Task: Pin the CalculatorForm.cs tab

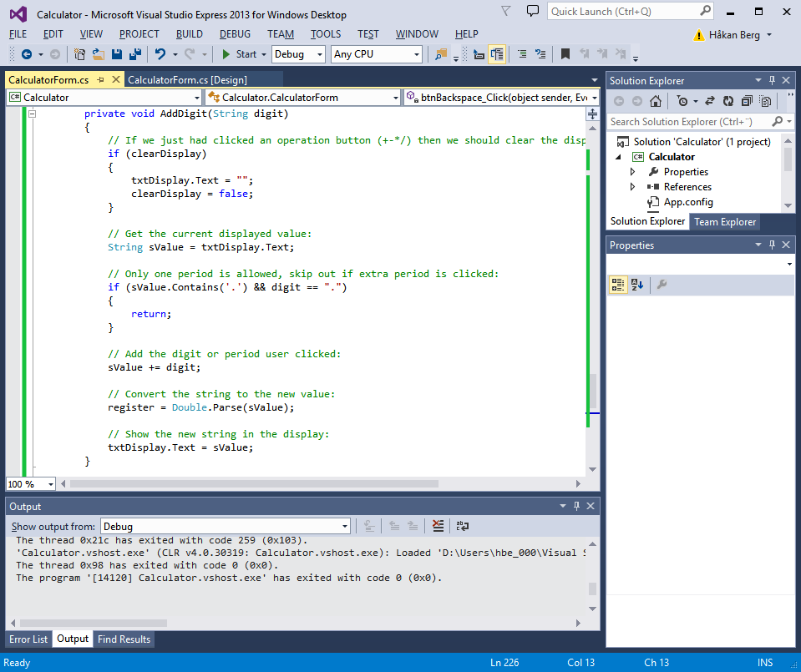Action: point(100,79)
